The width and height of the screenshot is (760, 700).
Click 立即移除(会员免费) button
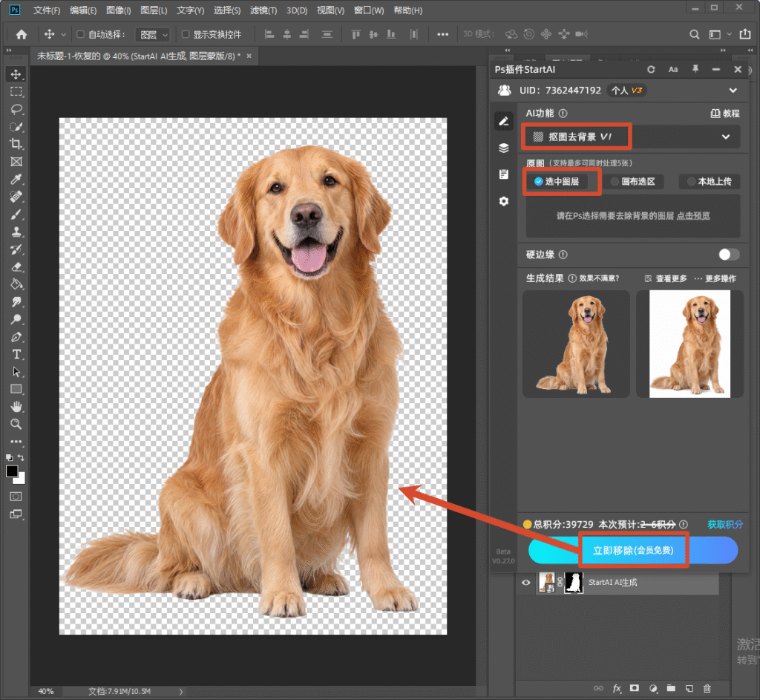pyautogui.click(x=633, y=551)
